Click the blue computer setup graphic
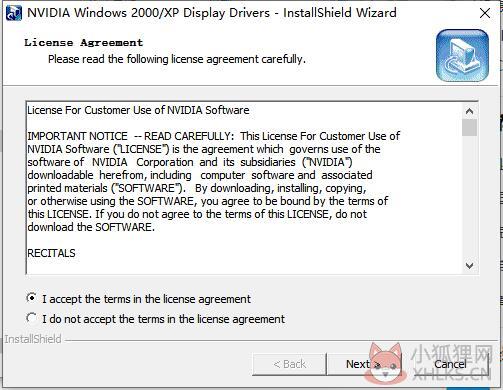The image size is (503, 390). [462, 55]
